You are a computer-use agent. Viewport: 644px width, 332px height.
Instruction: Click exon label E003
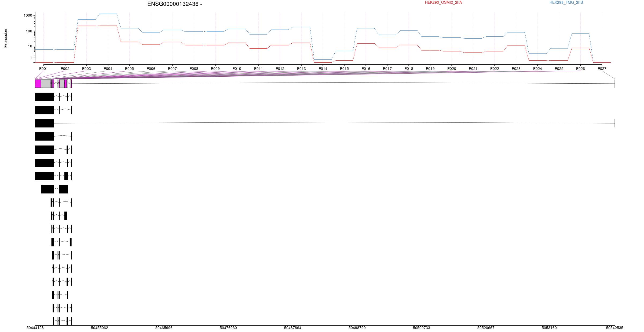pyautogui.click(x=86, y=69)
